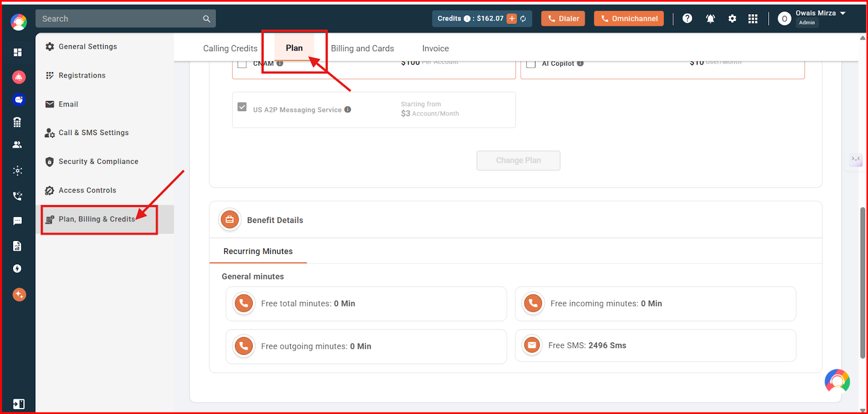Click the logout icon at bottom of left rail

click(x=18, y=404)
